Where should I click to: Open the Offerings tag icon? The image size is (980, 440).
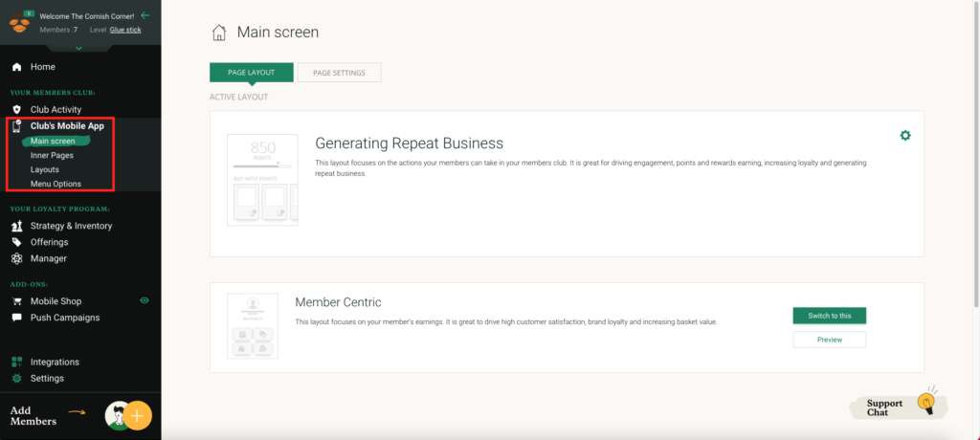coord(16,242)
